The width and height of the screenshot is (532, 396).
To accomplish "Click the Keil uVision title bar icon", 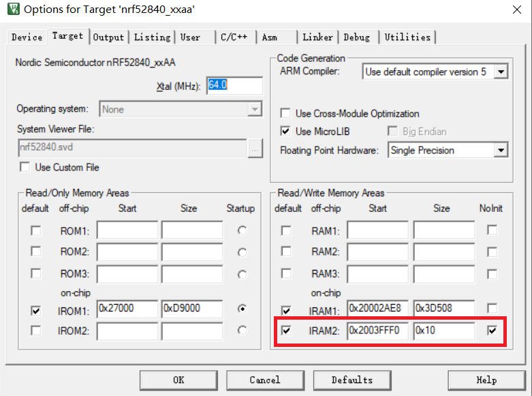I will pyautogui.click(x=13, y=9).
